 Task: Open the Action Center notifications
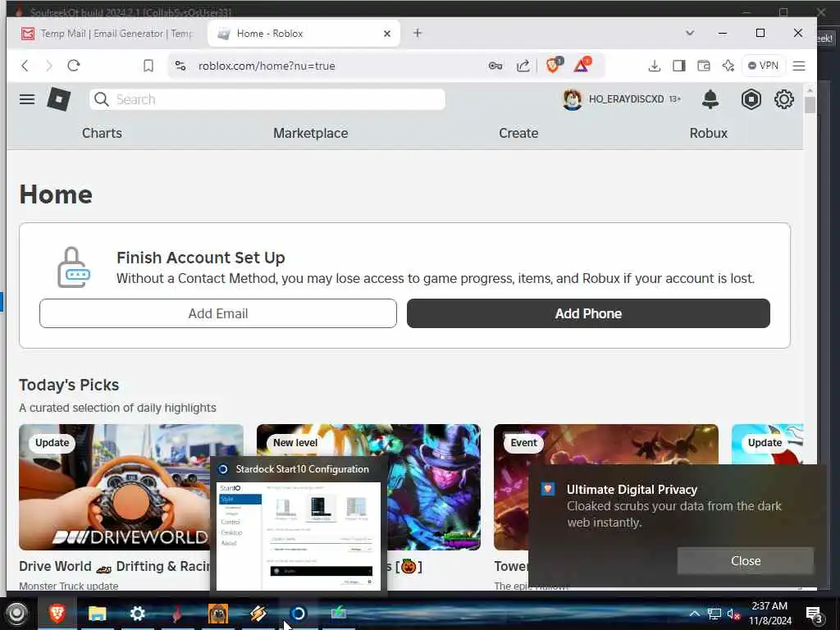click(814, 614)
